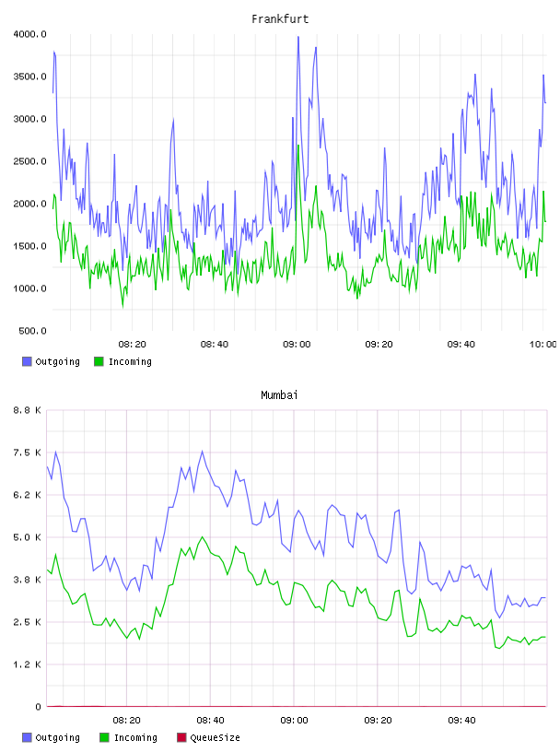Click the 0 y-axis label in Mumbai chart
Viewport: 560px width, 752px height.
(38, 707)
